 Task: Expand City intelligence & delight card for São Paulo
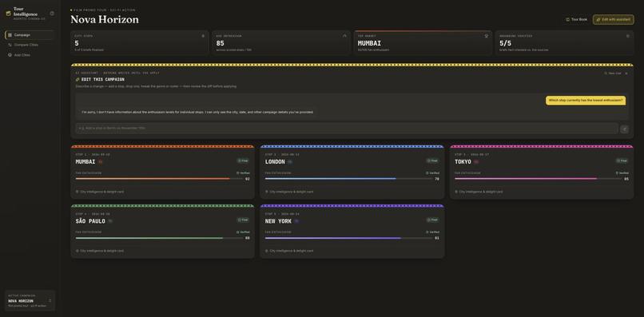[x=99, y=251]
